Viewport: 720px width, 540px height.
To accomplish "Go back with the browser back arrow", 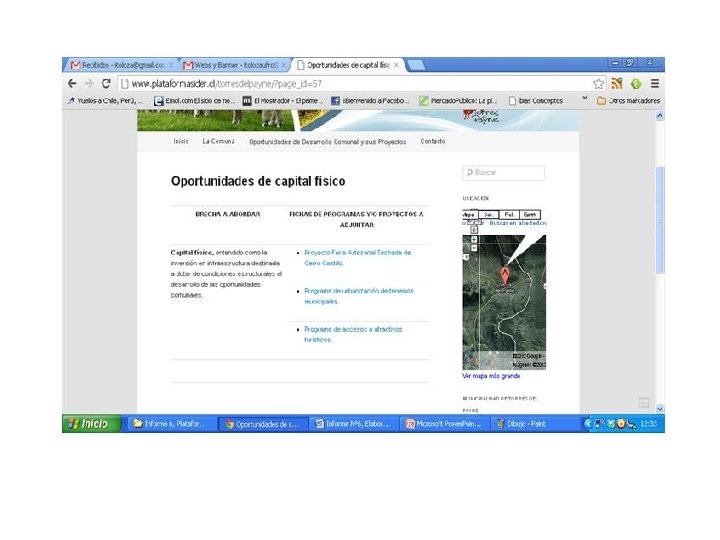I will coord(72,84).
